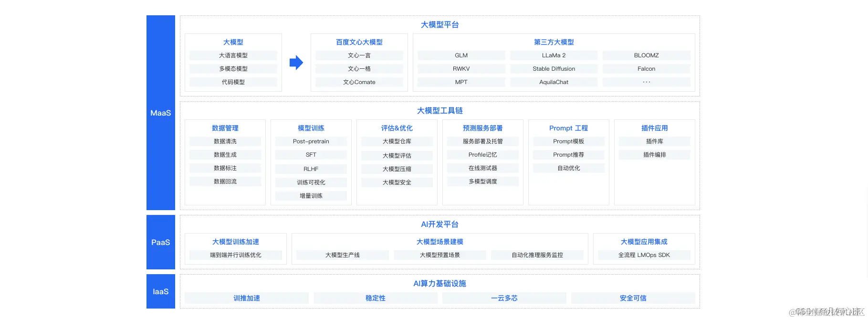Click the AI开发平台 section title
The width and height of the screenshot is (868, 320).
(x=439, y=224)
